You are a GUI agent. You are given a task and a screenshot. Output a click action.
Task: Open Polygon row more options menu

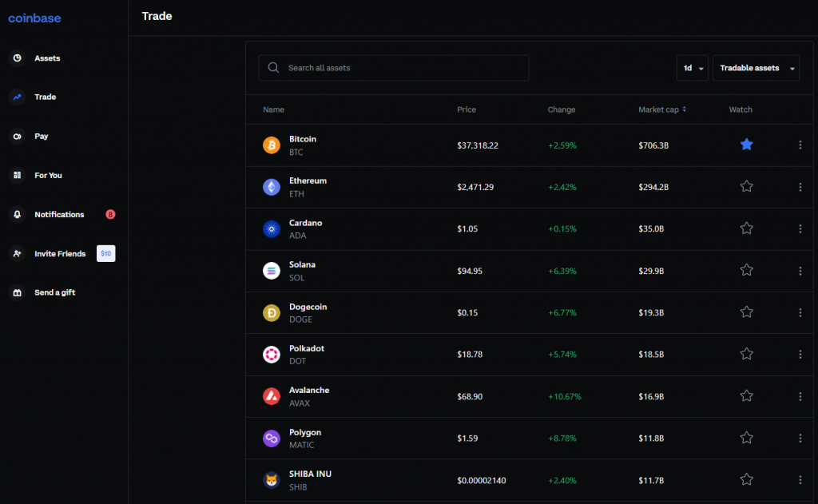[x=800, y=439]
